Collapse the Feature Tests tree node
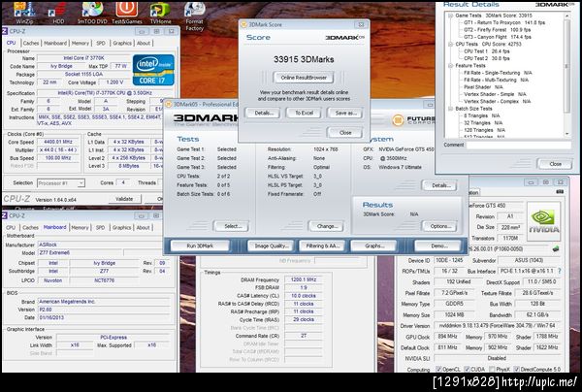This screenshot has width=582, height=392. (450, 66)
